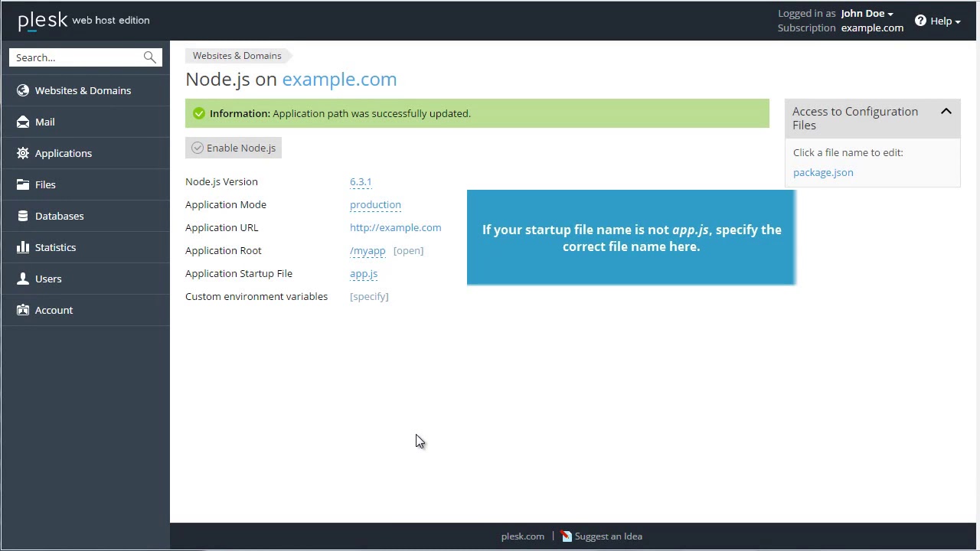Open subscription example.com in header
The height and width of the screenshot is (551, 980).
coord(872,28)
